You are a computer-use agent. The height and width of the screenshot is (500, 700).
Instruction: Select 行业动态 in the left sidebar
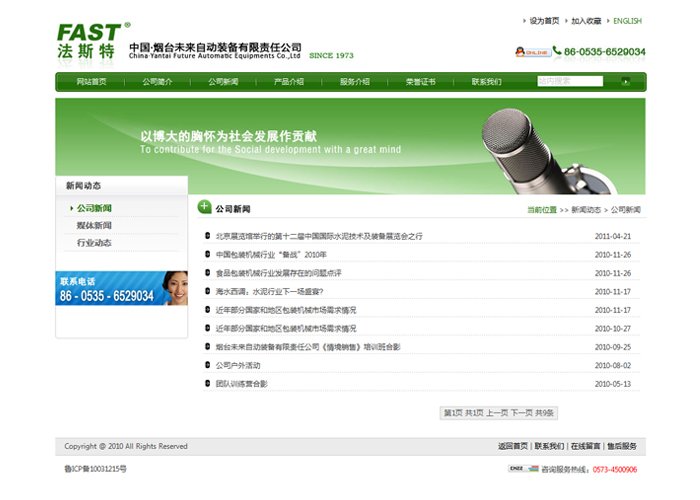point(94,243)
